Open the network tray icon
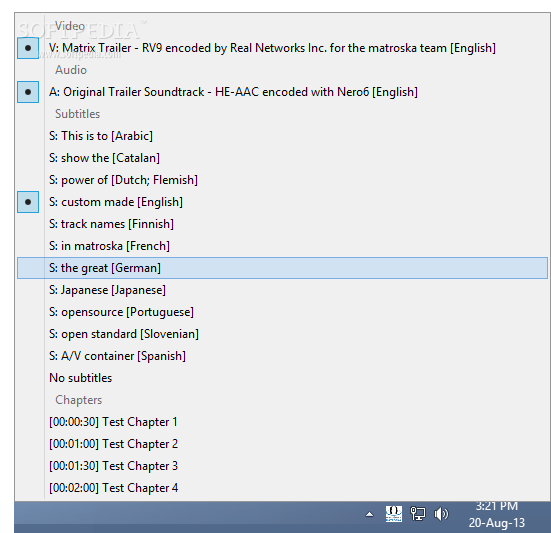 pos(418,514)
